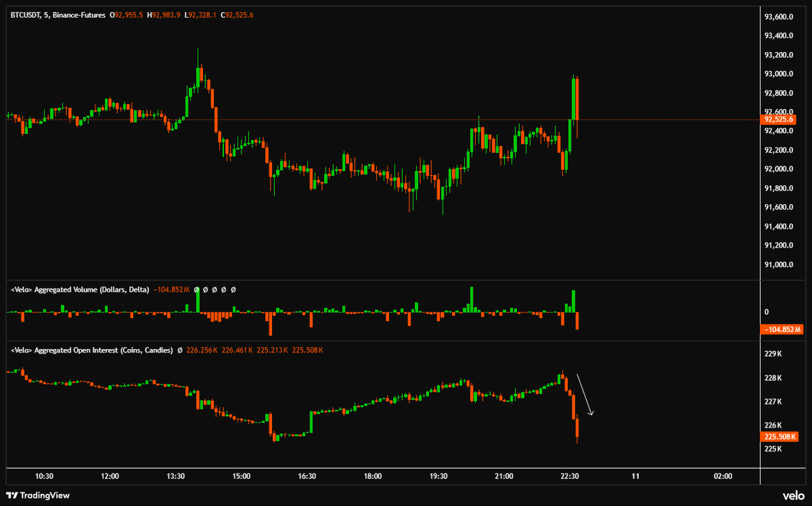This screenshot has height=506, width=812.
Task: Click the 227K open interest scale label
Action: pos(773,402)
